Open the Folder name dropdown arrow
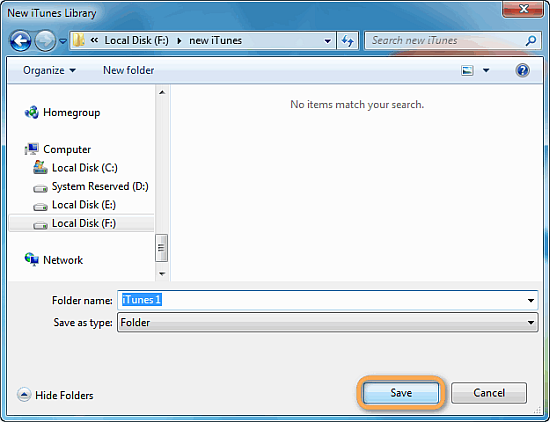Screen dimensions: 550x422 pyautogui.click(x=531, y=301)
